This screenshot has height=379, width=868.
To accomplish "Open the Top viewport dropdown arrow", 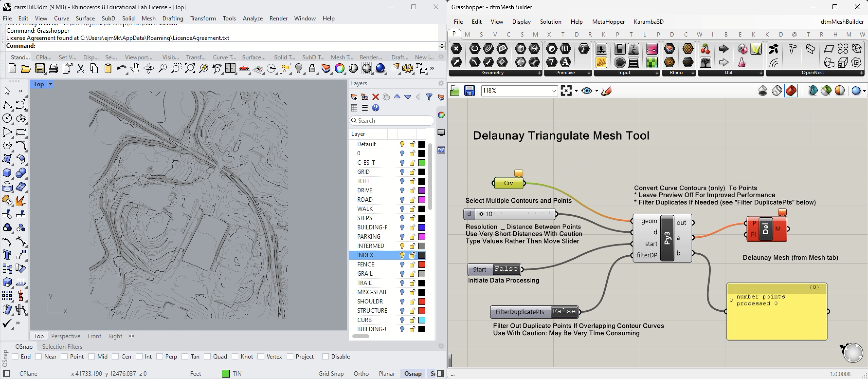I will [50, 84].
